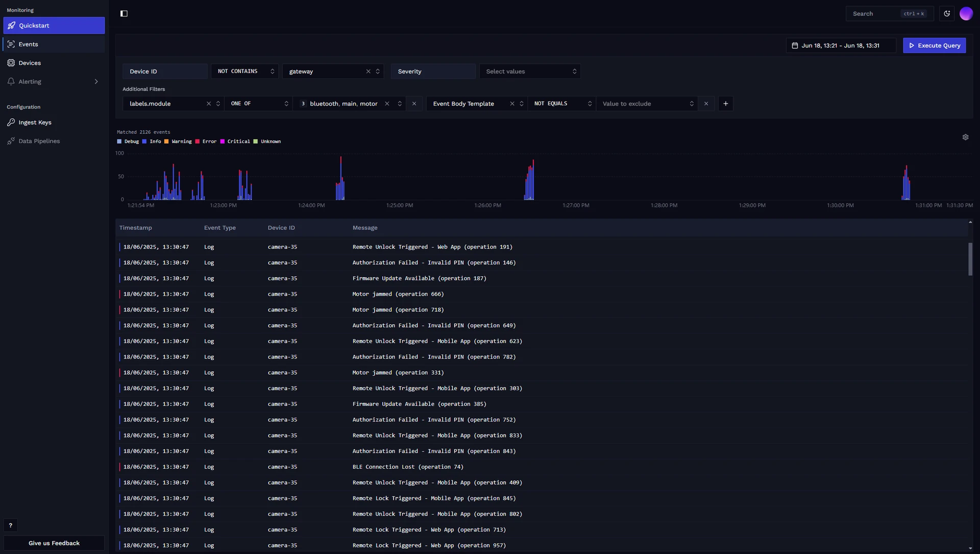
Task: Click the Event Type column header
Action: (x=220, y=228)
